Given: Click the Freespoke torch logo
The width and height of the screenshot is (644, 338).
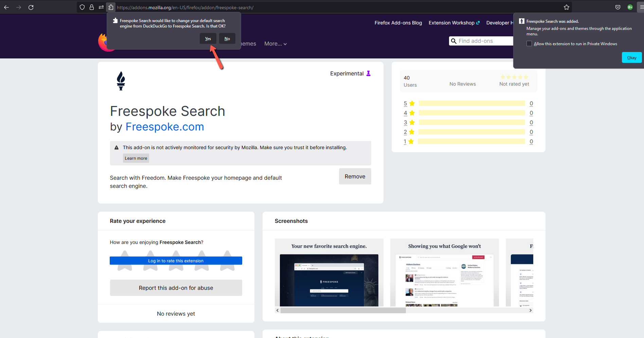Looking at the screenshot, I should click(121, 81).
